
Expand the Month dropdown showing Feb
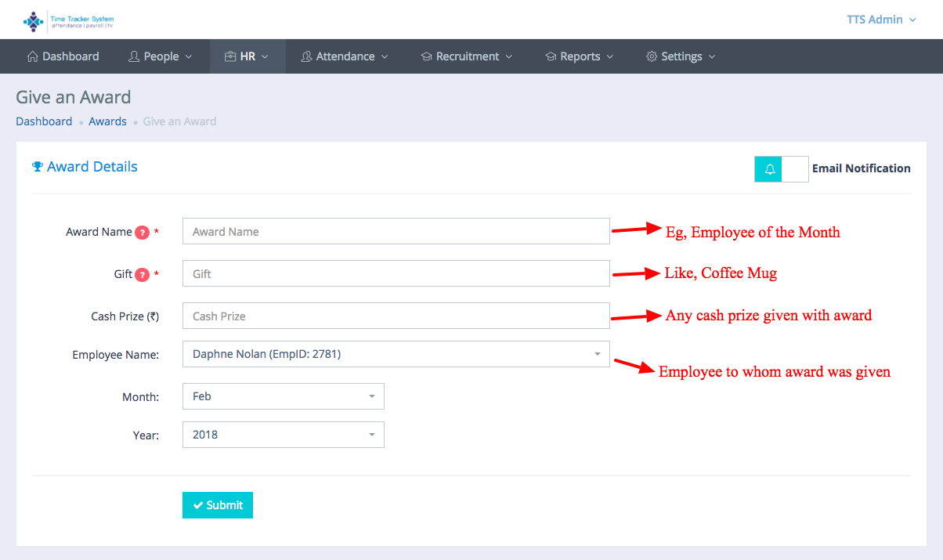tap(283, 396)
